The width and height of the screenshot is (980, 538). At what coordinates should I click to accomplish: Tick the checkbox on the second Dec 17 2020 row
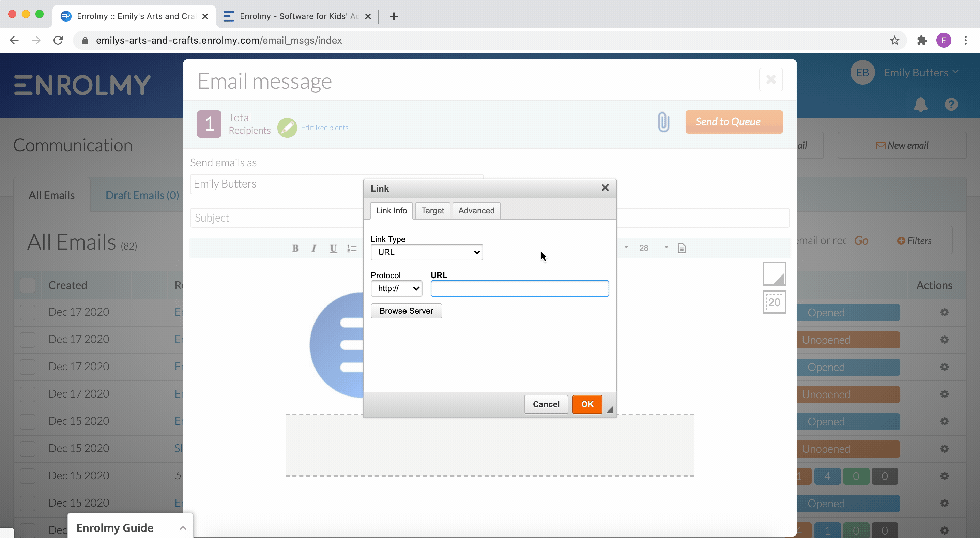(x=27, y=340)
